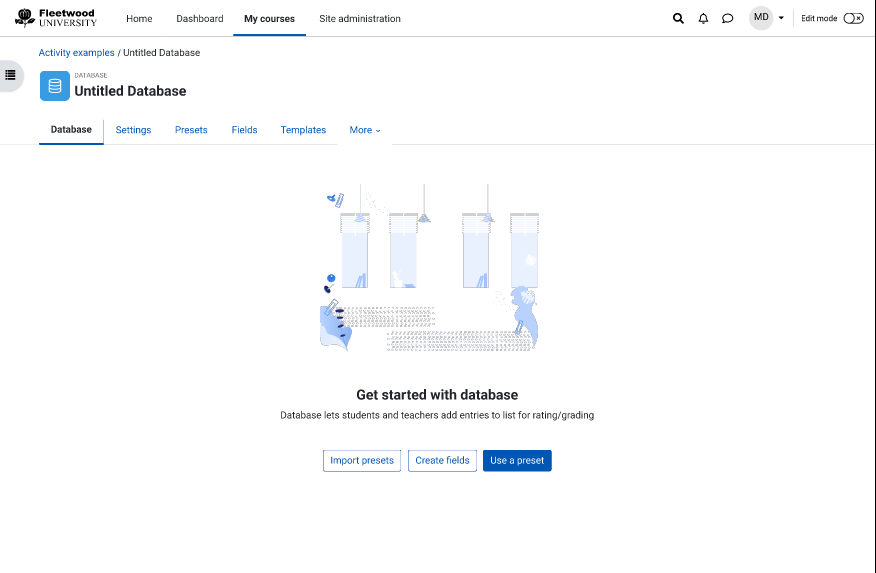Open Site administration menu

(360, 18)
